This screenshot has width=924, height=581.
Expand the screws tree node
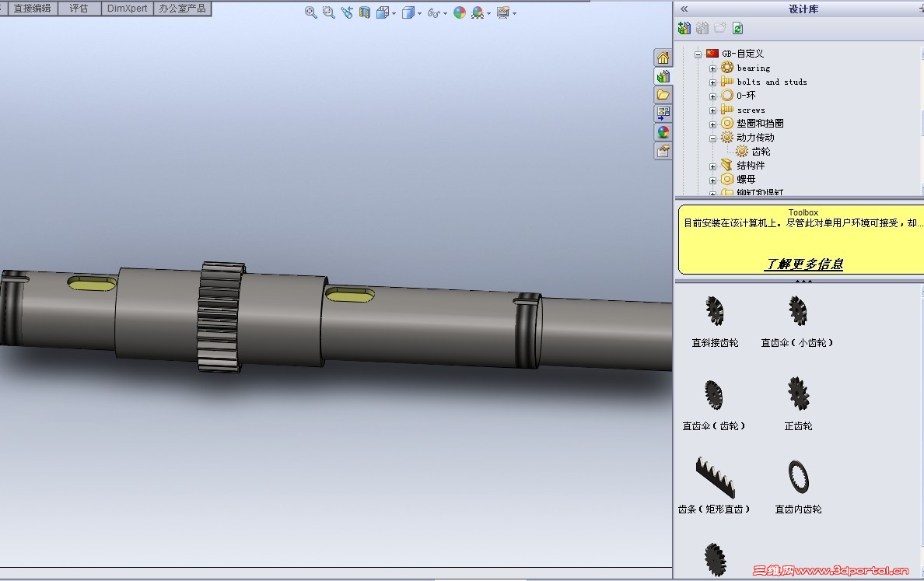point(712,110)
